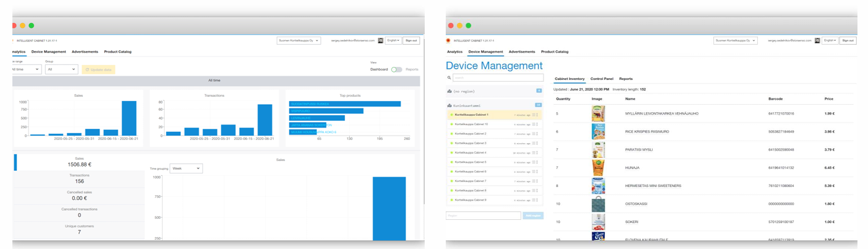
Task: Open the 'All time' time range dropdown
Action: point(26,69)
